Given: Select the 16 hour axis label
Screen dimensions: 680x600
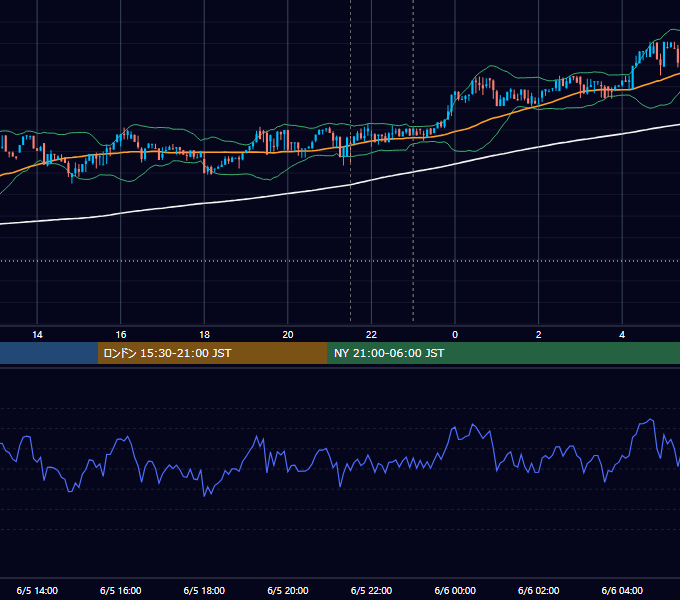Looking at the screenshot, I should click(x=121, y=335).
